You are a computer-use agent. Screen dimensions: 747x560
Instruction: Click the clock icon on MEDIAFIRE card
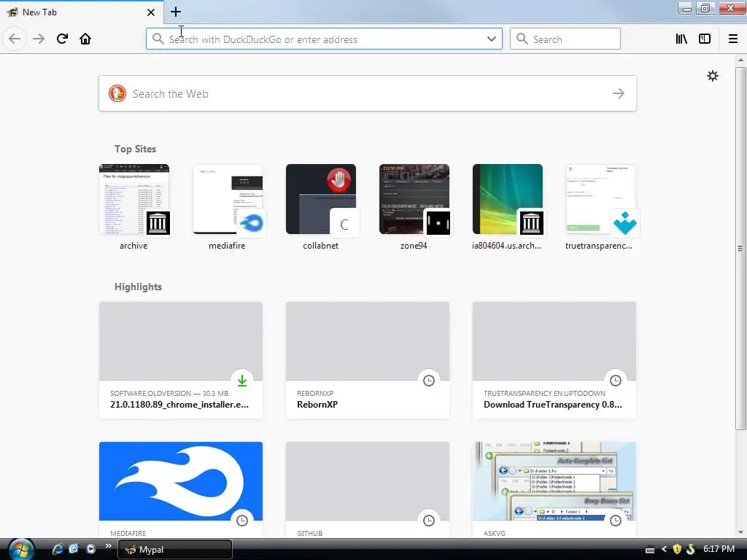242,521
